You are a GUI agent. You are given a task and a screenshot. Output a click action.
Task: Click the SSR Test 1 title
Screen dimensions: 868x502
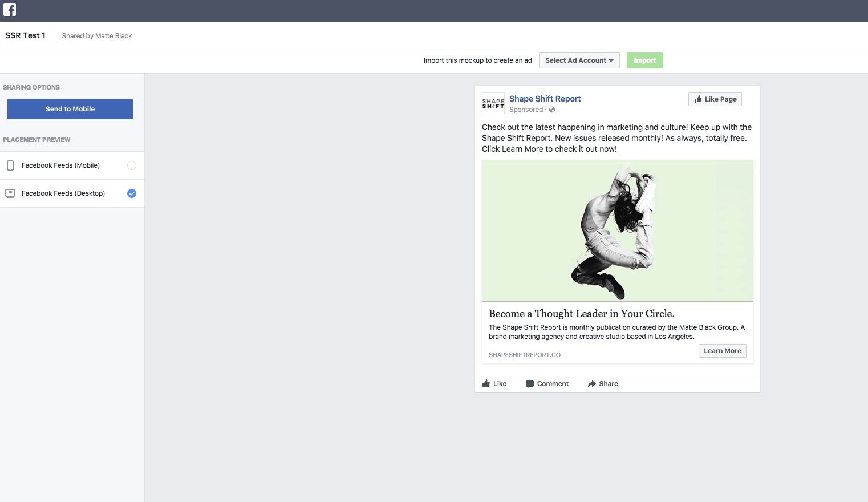[x=26, y=35]
